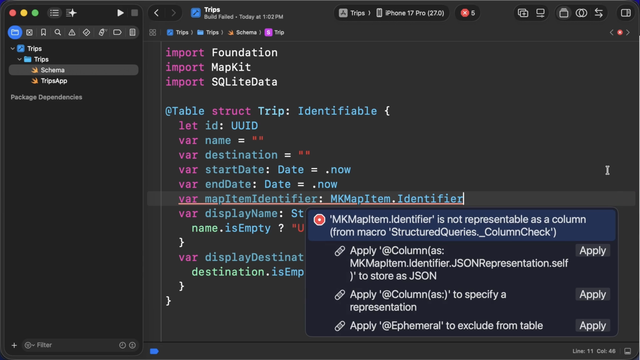The width and height of the screenshot is (640, 360).
Task: Open Trip struct breadcrumb
Action: coord(274,32)
